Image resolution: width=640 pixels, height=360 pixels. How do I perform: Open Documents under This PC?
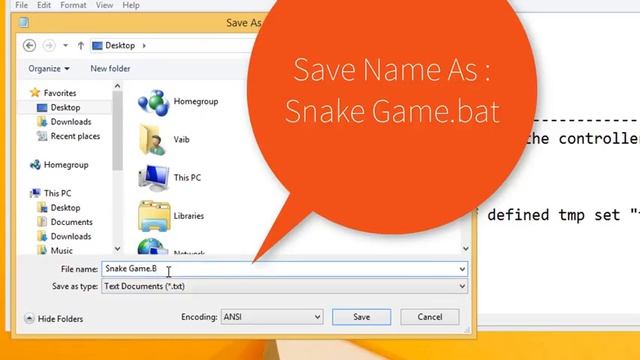coord(71,222)
